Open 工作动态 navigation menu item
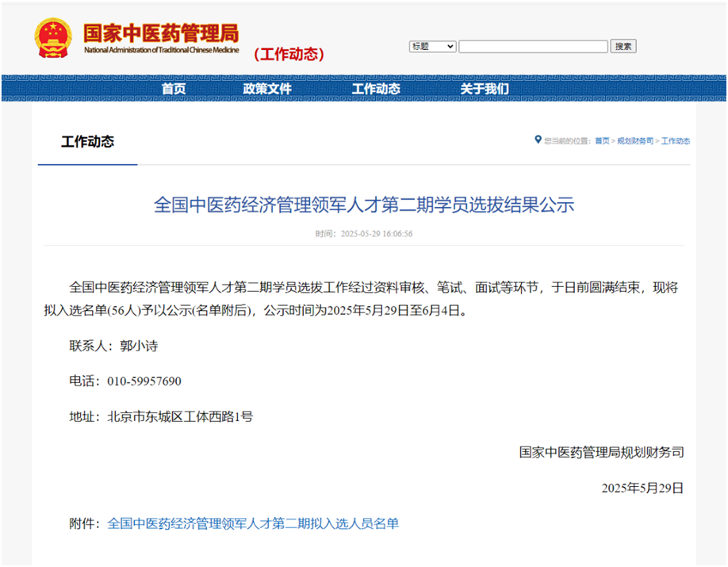This screenshot has height=567, width=728. tap(376, 88)
